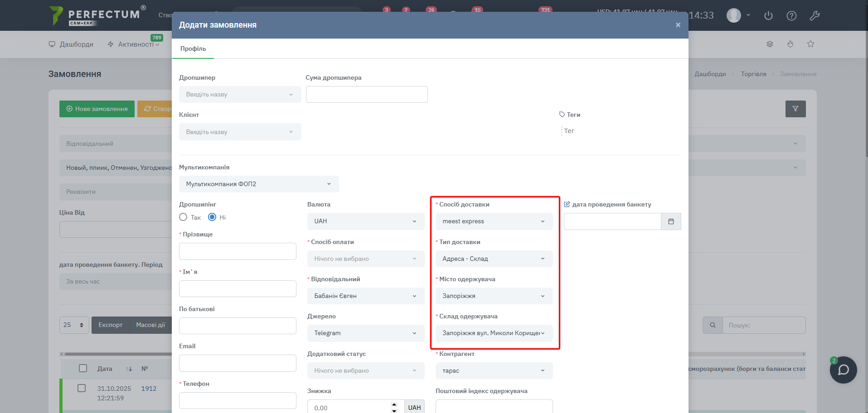Expand the 'Валюта' UAH dropdown
Image resolution: width=868 pixels, height=413 pixels.
coord(365,221)
